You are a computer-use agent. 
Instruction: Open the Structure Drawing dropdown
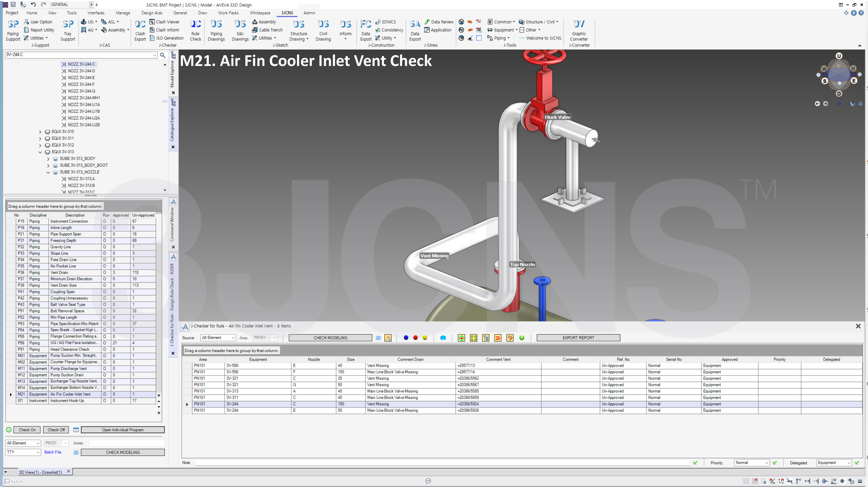(299, 30)
